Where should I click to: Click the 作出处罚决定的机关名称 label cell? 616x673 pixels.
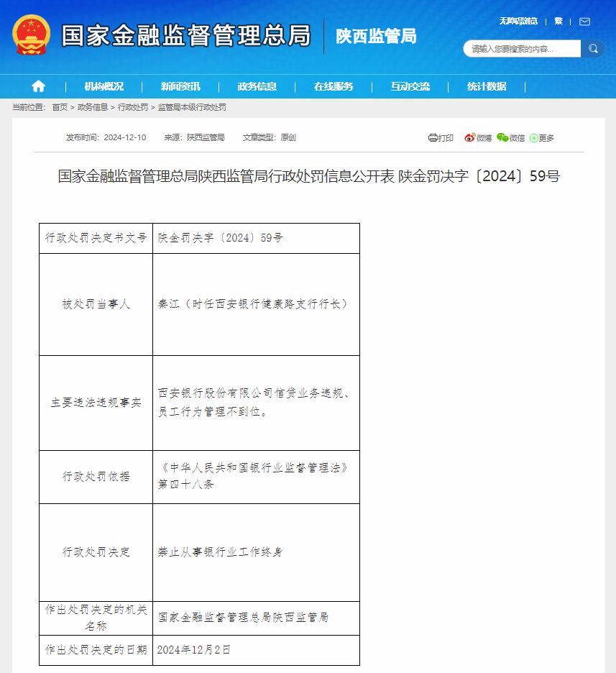pyautogui.click(x=96, y=618)
